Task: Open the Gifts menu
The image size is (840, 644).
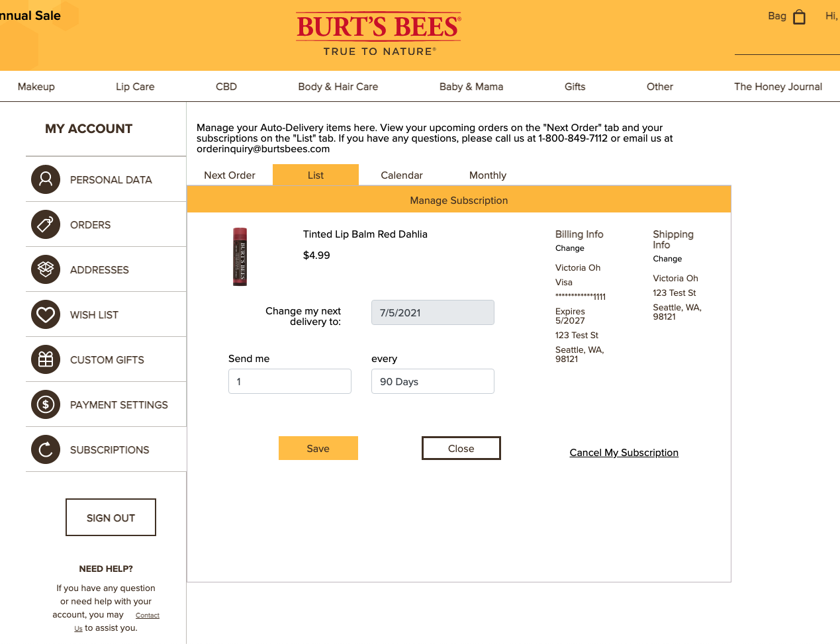Action: (x=575, y=87)
